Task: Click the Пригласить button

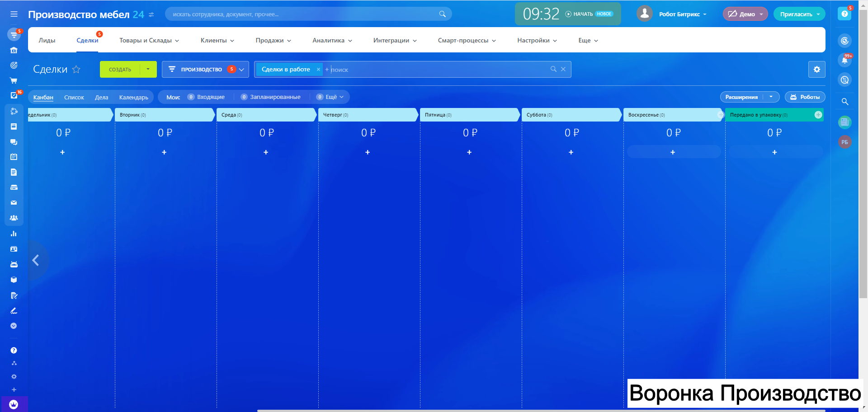Action: pos(799,14)
